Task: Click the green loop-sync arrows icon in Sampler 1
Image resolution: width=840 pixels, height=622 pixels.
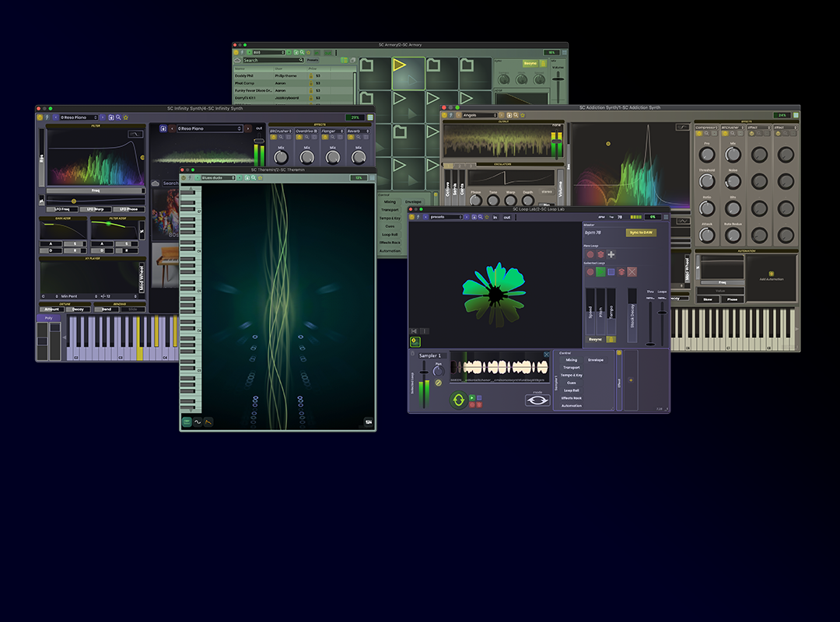Action: coord(459,400)
